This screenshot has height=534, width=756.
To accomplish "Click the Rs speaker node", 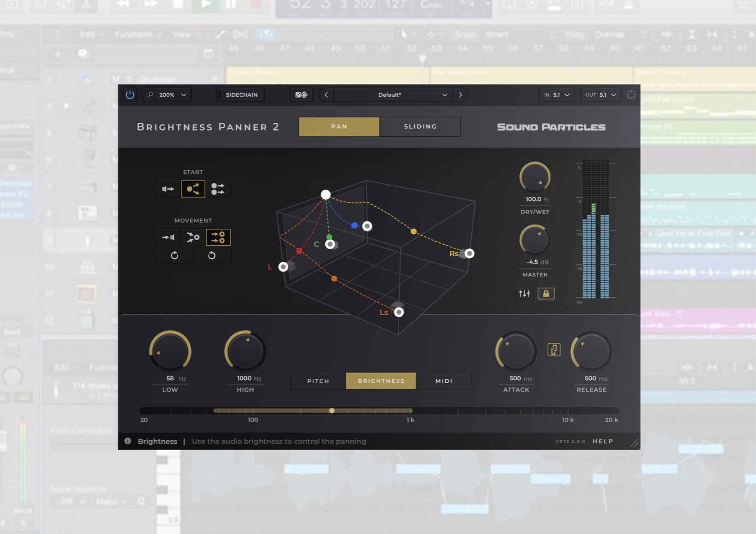I will coord(469,253).
